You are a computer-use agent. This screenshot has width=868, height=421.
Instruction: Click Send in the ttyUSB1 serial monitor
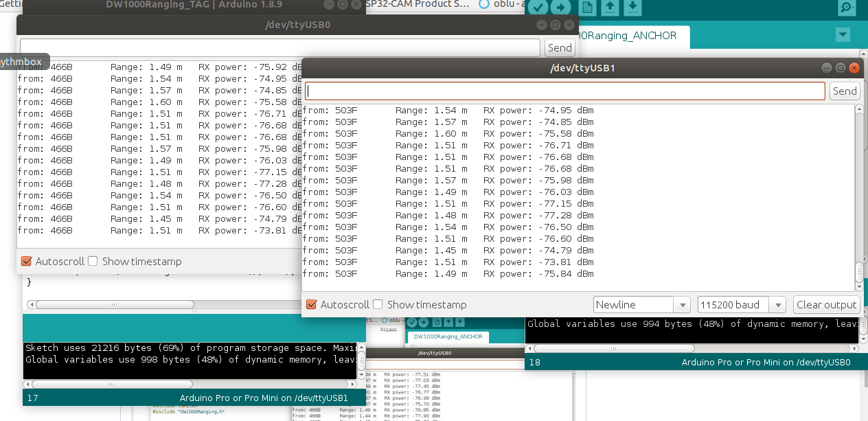tap(844, 91)
